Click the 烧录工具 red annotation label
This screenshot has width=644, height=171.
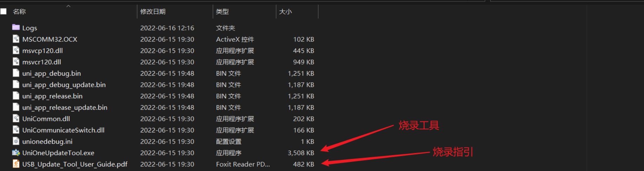[x=419, y=125]
